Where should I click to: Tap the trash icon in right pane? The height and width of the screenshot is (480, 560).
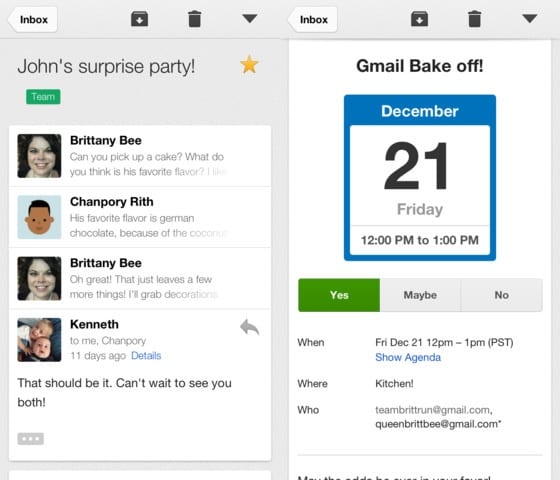click(x=475, y=19)
